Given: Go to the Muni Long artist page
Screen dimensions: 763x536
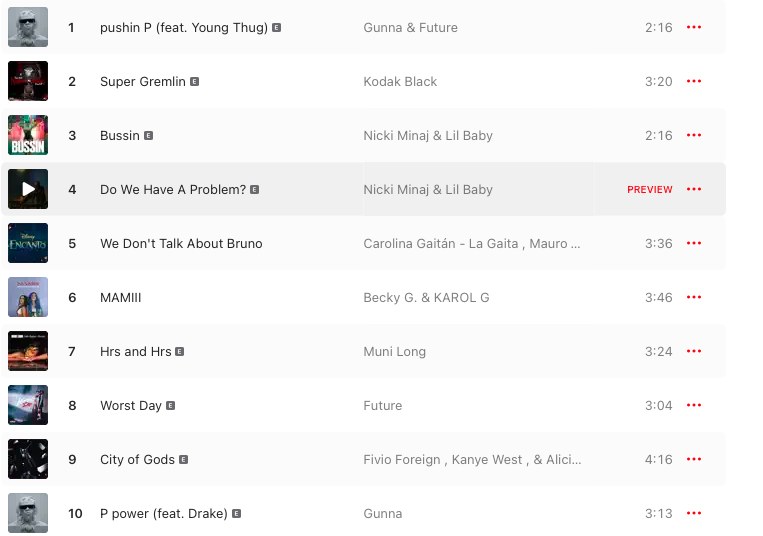Looking at the screenshot, I should pyautogui.click(x=394, y=351).
